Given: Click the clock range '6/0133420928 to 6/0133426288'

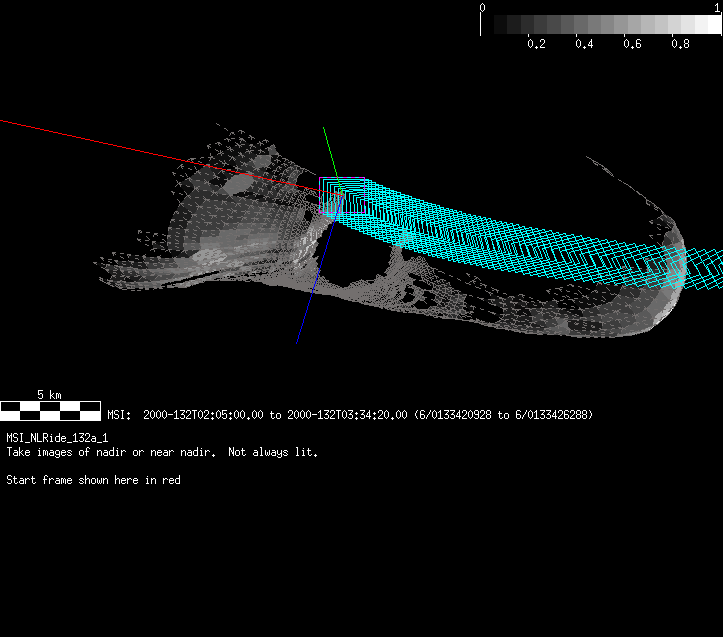Looking at the screenshot, I should [x=503, y=415].
